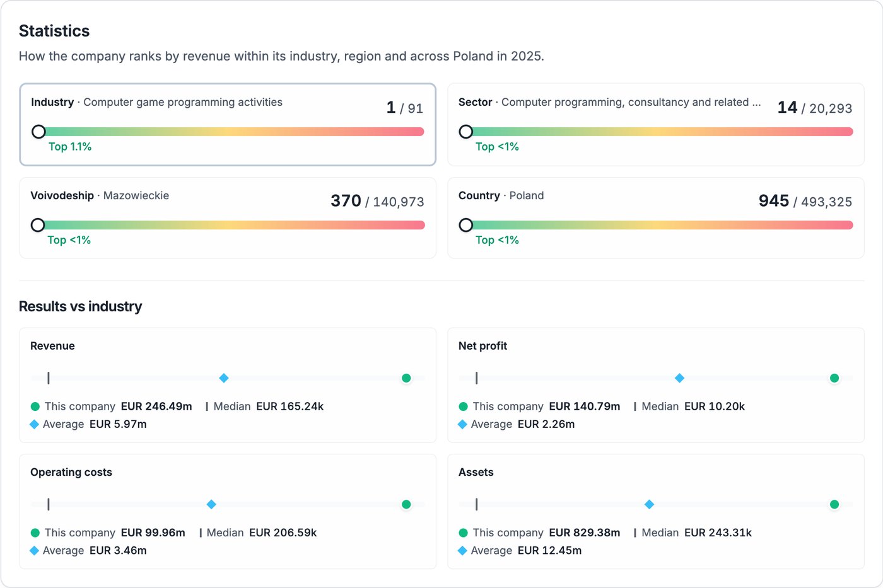
Task: Click the median tick mark on Revenue chart
Action: pos(49,378)
